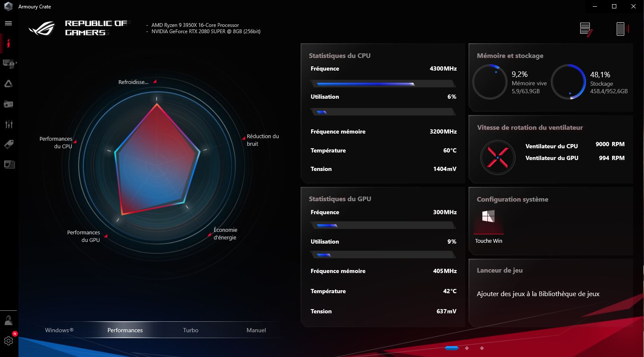Go to the third page indicator dot
Viewport: 644px width, 357px height.
[482, 348]
